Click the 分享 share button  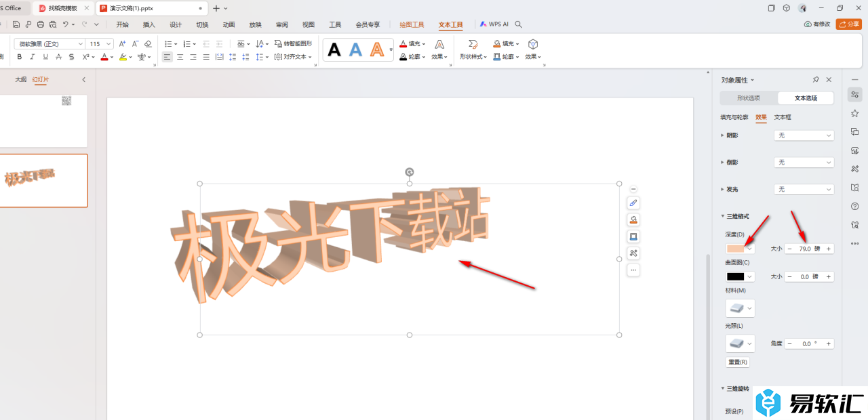pyautogui.click(x=849, y=24)
